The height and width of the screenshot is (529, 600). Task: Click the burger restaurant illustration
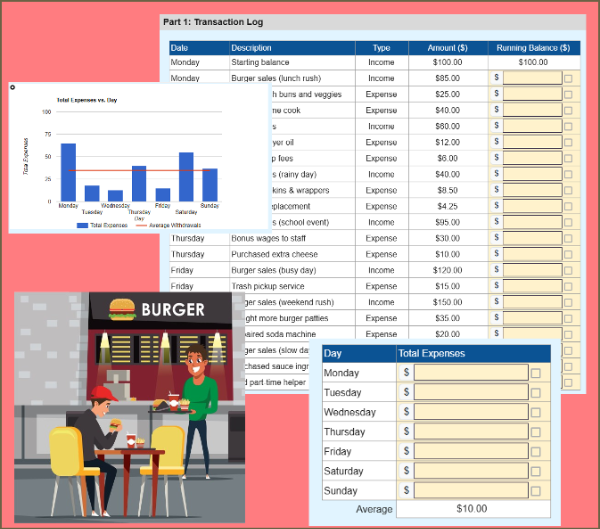coord(129,407)
